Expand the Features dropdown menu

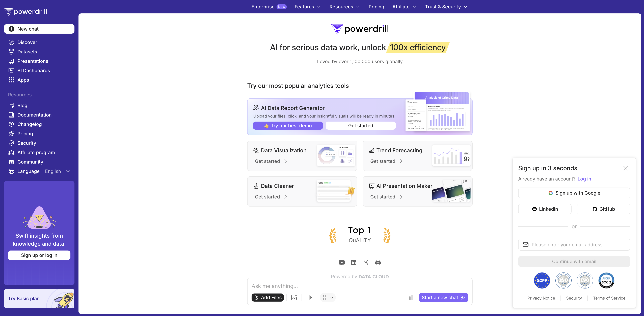click(307, 7)
